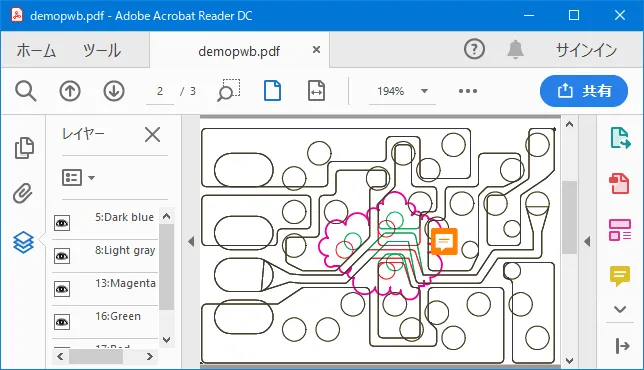Minimize the Acrobat Reader window

point(529,16)
